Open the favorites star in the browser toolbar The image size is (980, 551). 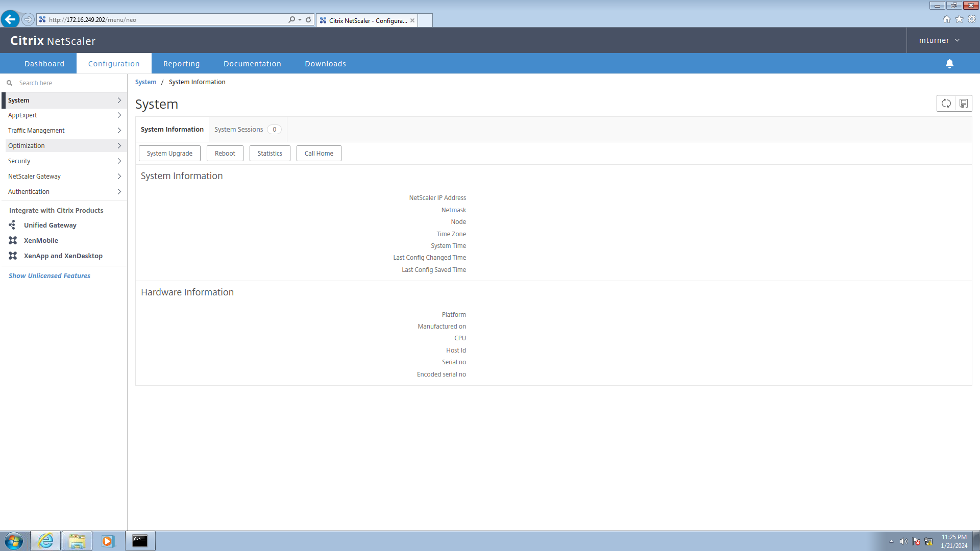pyautogui.click(x=959, y=19)
